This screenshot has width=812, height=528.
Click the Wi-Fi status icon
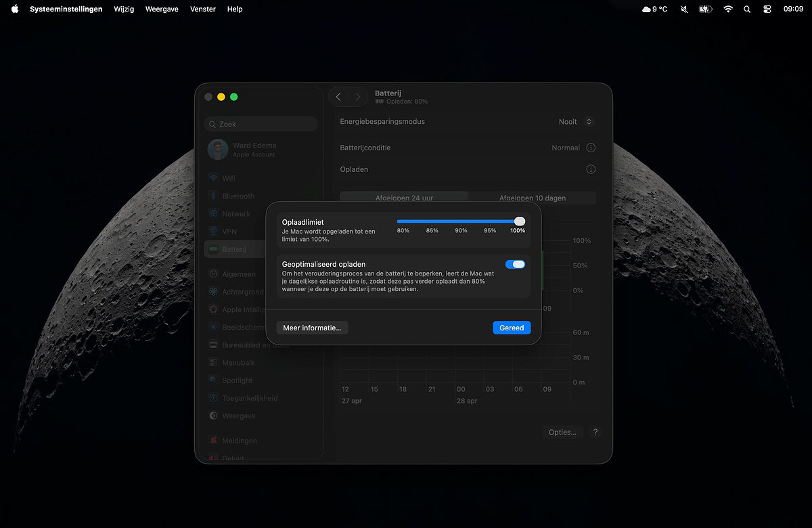tap(728, 9)
